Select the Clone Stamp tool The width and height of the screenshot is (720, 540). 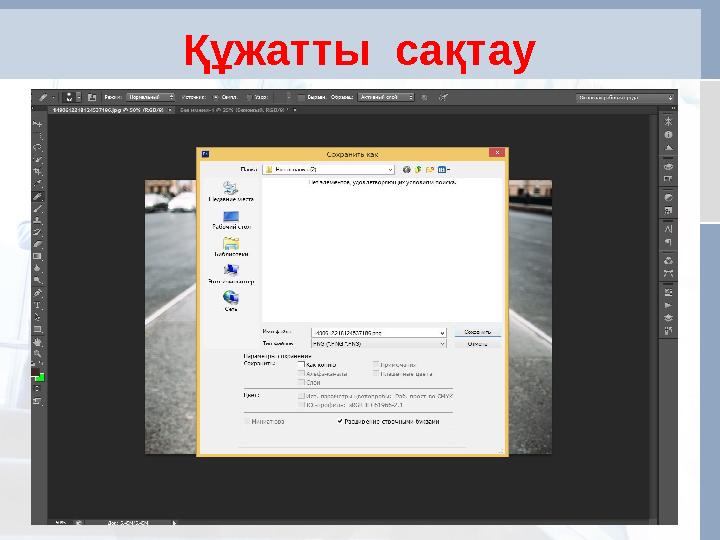[38, 220]
